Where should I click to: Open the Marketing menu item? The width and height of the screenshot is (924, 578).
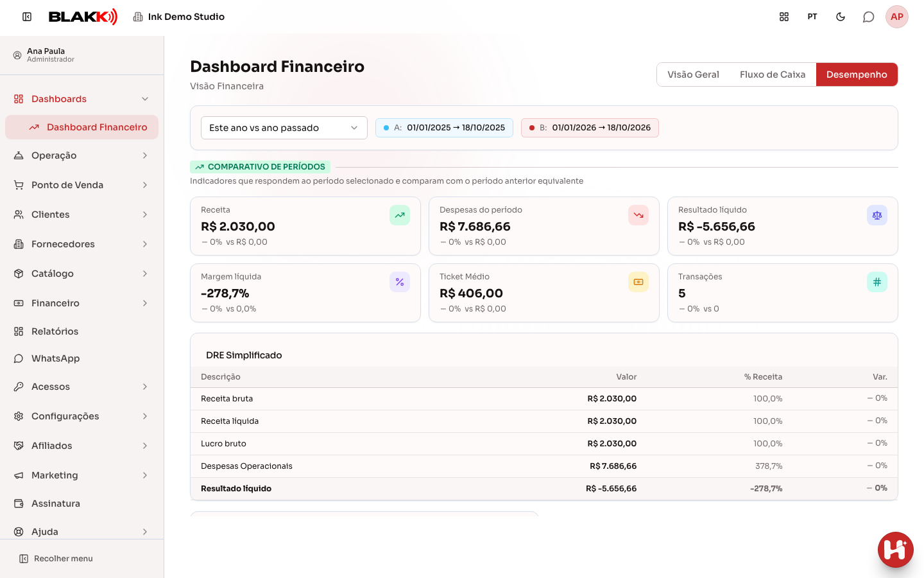click(x=81, y=475)
